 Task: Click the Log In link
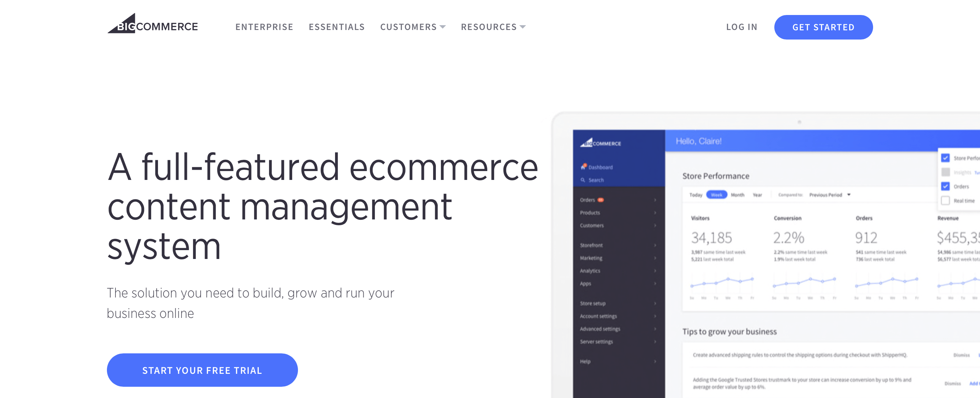pyautogui.click(x=741, y=26)
